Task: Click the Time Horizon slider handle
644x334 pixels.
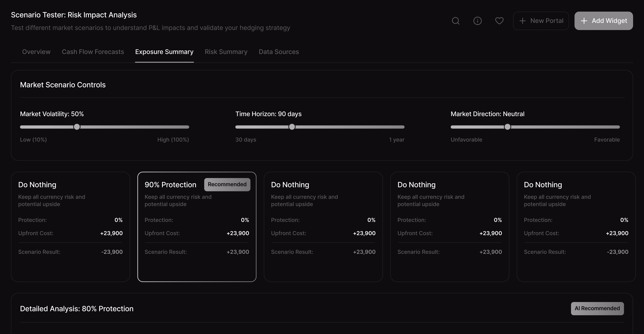Action: click(x=292, y=127)
